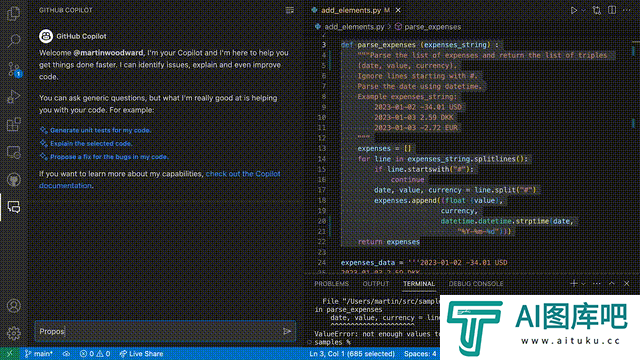The height and width of the screenshot is (360, 640).
Task: Open Source Control view with badge
Action: pos(14,69)
